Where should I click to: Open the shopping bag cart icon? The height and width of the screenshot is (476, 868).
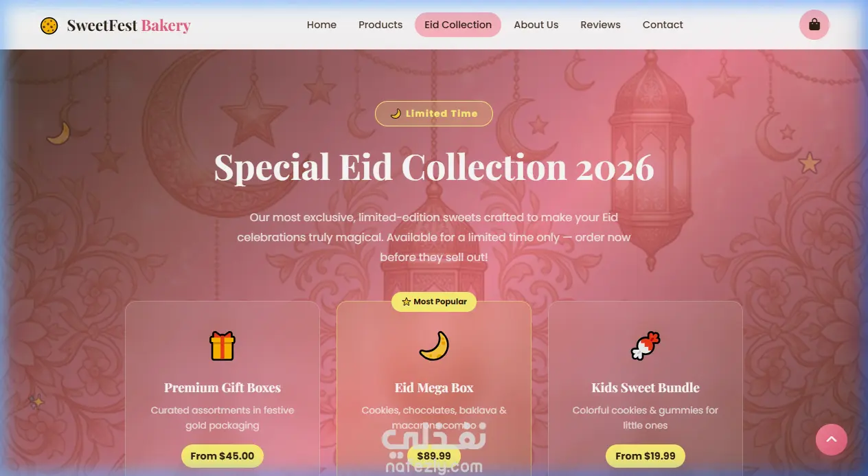[x=814, y=25]
